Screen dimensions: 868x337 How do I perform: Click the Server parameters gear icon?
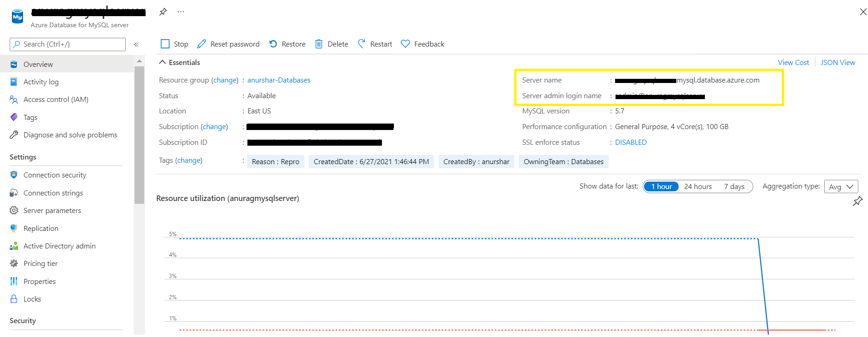(14, 210)
